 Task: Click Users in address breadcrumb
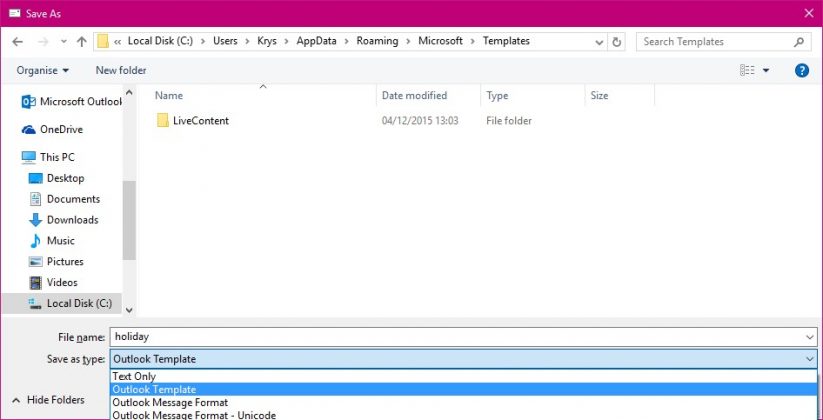point(225,41)
